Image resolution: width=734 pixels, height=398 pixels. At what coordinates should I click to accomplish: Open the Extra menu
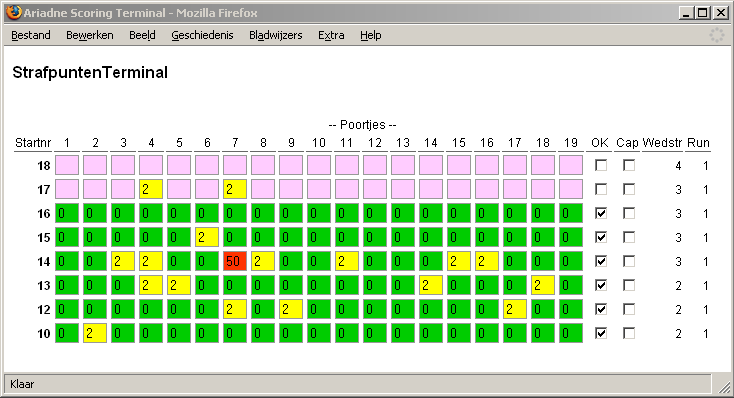tap(331, 35)
